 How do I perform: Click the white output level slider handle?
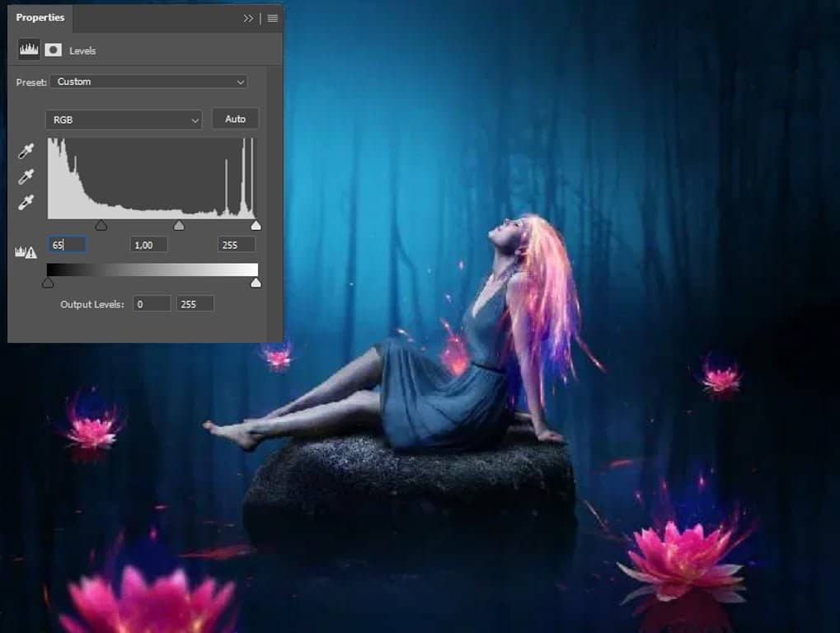(x=256, y=283)
